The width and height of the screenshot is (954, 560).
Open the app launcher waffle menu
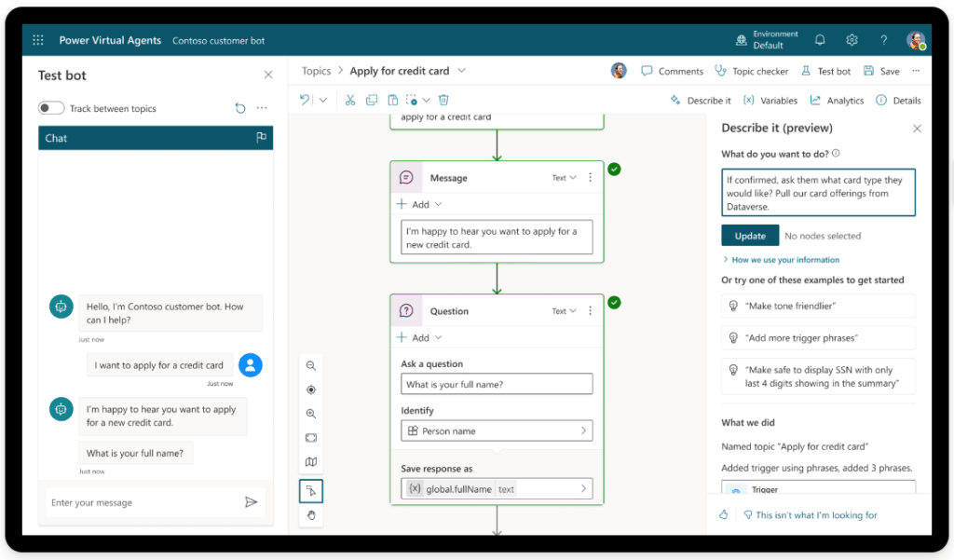point(37,40)
